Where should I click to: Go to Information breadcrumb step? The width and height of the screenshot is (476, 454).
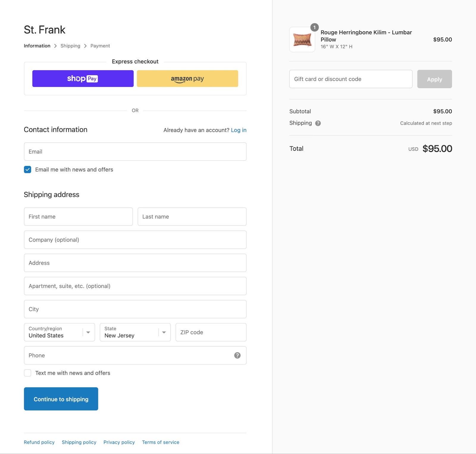coord(37,46)
